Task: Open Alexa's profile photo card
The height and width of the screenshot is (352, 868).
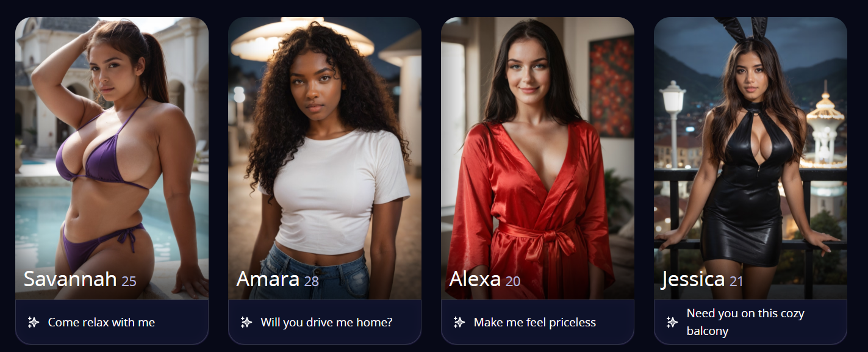Action: [537, 158]
